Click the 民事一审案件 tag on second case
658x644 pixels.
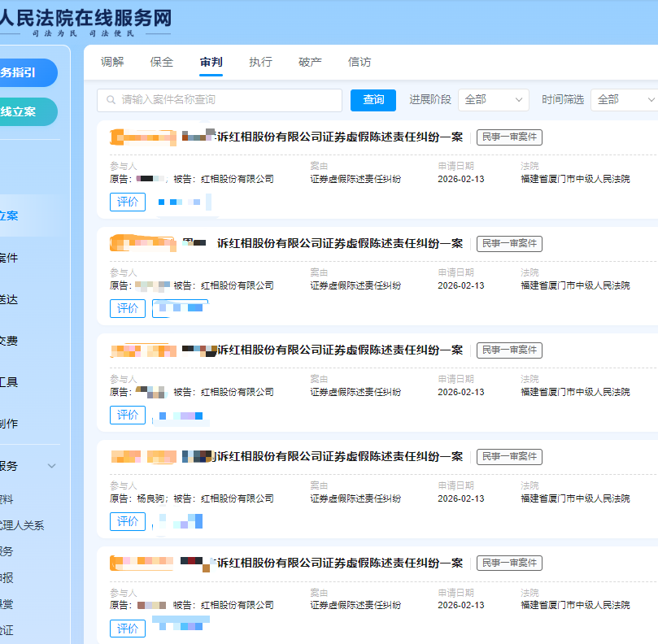click(x=509, y=244)
